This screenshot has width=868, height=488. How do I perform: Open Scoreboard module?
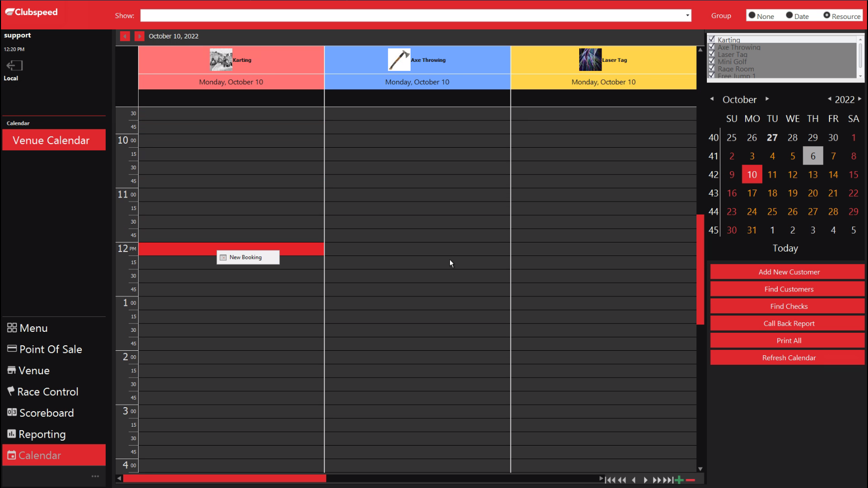click(40, 413)
